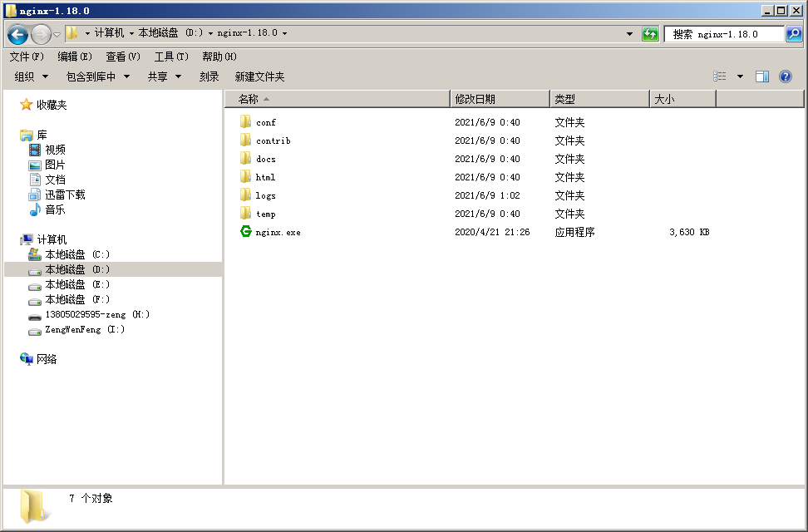Screen dimensions: 808x532
Task: Select the logs folder icon
Action: pyautogui.click(x=246, y=195)
